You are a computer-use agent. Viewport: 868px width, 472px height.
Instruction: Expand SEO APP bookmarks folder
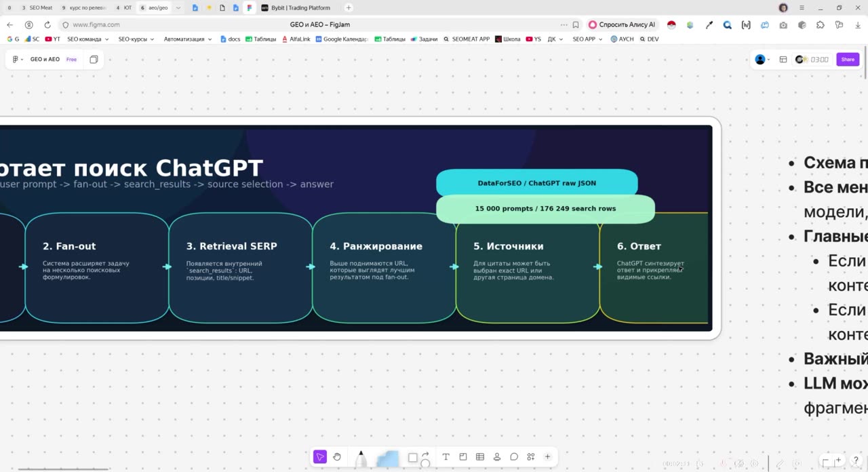[587, 39]
